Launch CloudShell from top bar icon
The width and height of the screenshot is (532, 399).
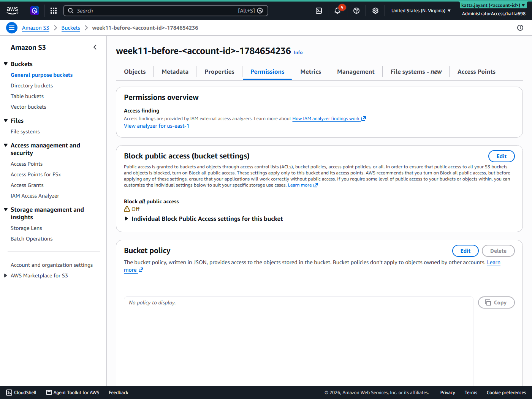319,11
